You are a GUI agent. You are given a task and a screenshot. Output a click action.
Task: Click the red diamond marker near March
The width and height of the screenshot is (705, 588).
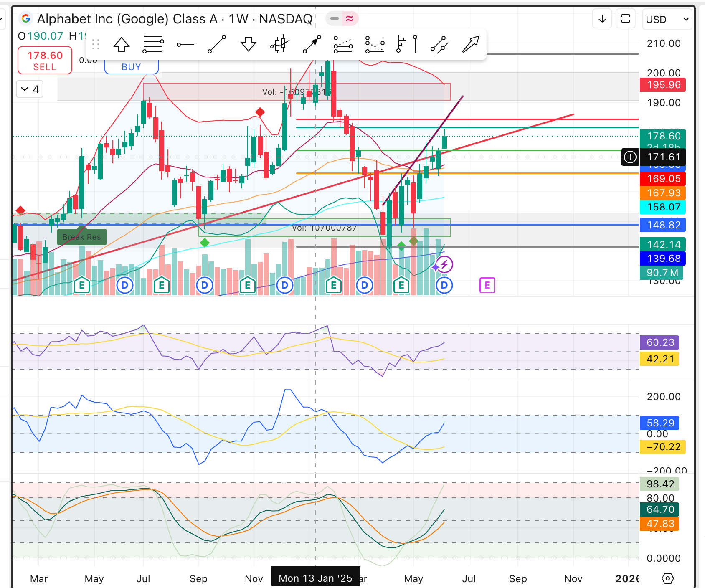pyautogui.click(x=20, y=210)
